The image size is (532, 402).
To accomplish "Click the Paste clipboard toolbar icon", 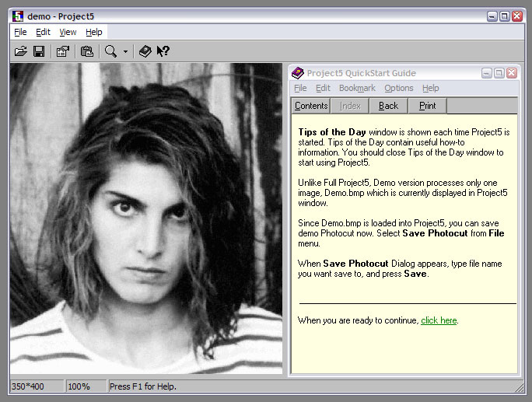I will pos(86,51).
